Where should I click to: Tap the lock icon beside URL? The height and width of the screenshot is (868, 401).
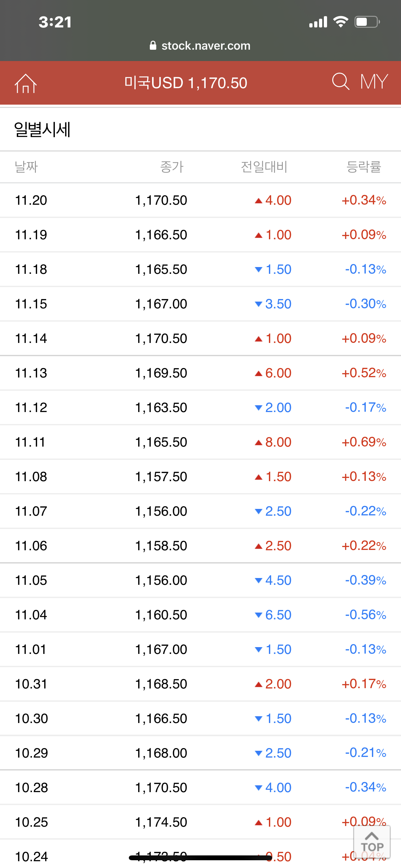pyautogui.click(x=153, y=46)
